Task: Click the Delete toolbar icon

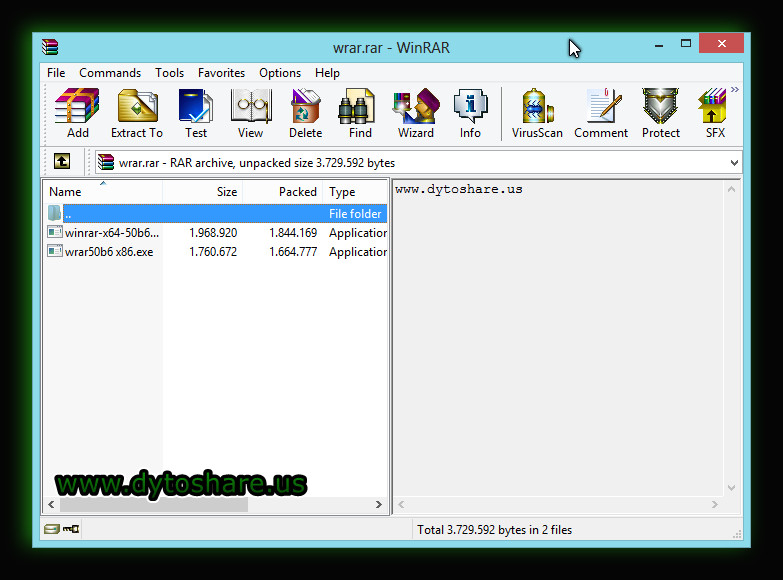Action: tap(305, 113)
